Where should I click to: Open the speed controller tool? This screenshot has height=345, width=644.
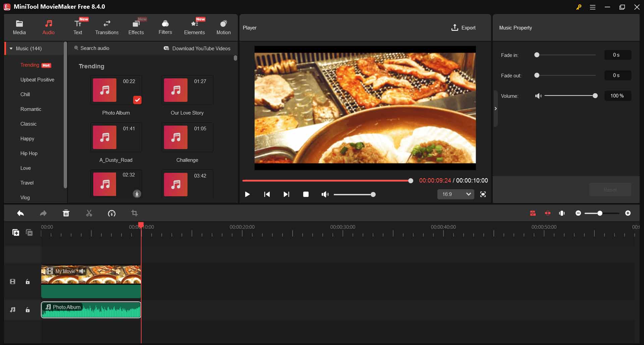tap(112, 213)
